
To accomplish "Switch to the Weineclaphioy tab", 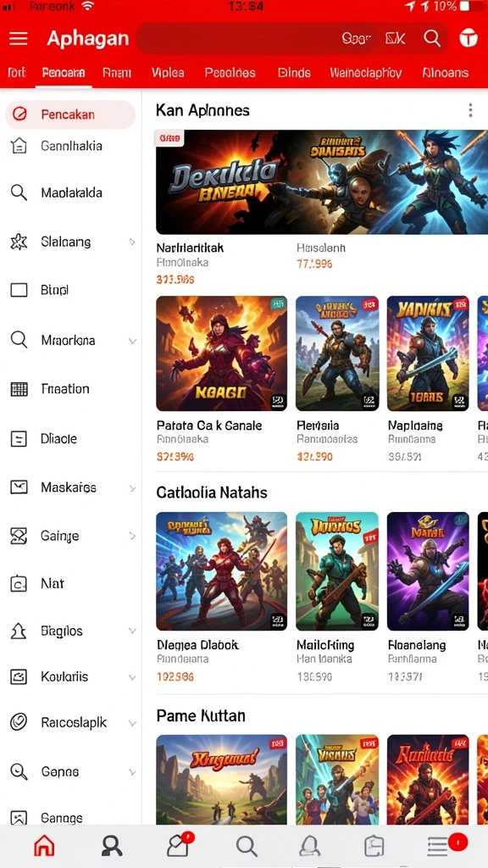I will (x=366, y=73).
